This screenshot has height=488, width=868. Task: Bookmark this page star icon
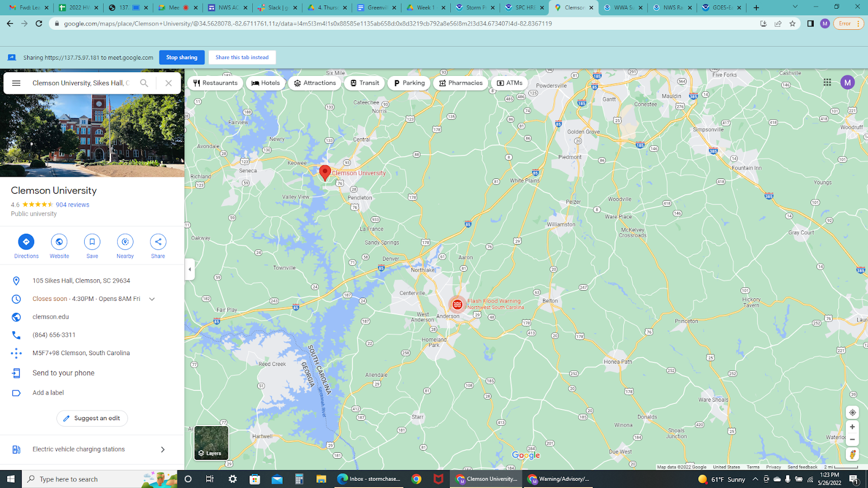(793, 24)
